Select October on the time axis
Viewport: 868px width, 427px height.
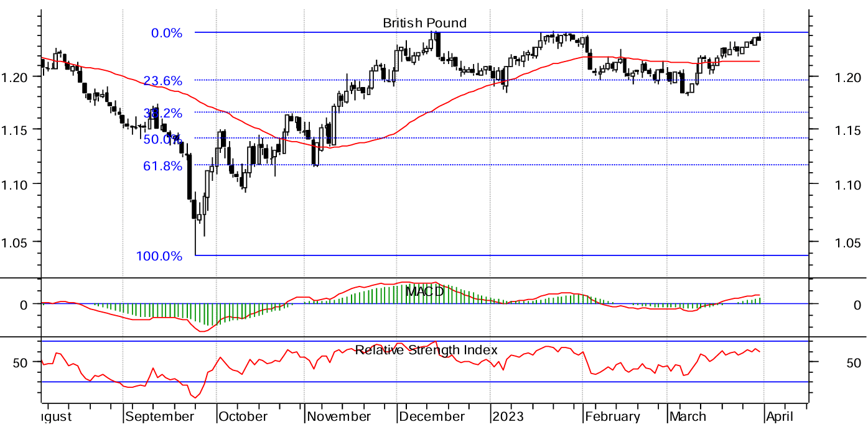tap(243, 416)
